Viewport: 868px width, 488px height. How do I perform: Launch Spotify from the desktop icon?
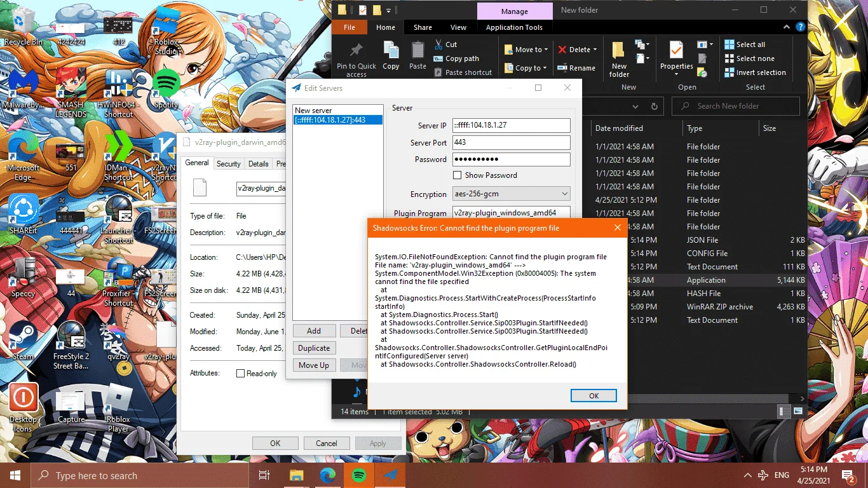(166, 88)
